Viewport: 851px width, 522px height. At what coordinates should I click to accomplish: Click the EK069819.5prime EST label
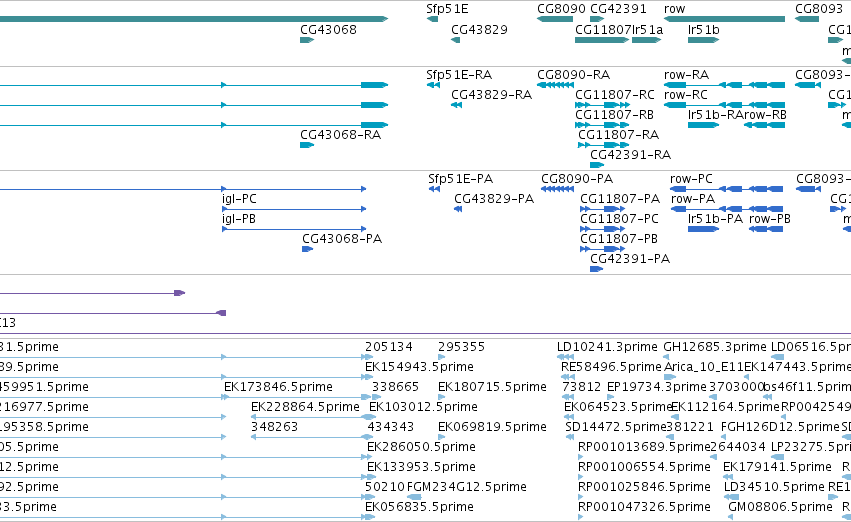492,428
